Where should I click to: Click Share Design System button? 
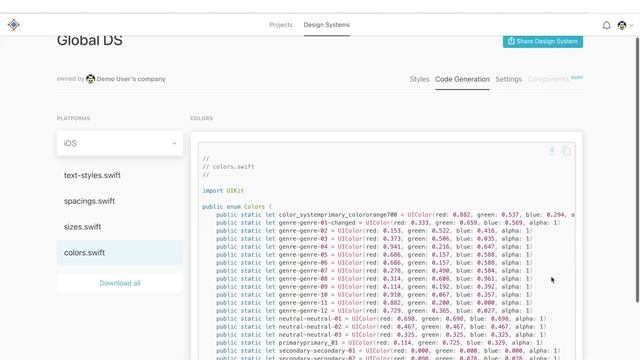pyautogui.click(x=543, y=41)
